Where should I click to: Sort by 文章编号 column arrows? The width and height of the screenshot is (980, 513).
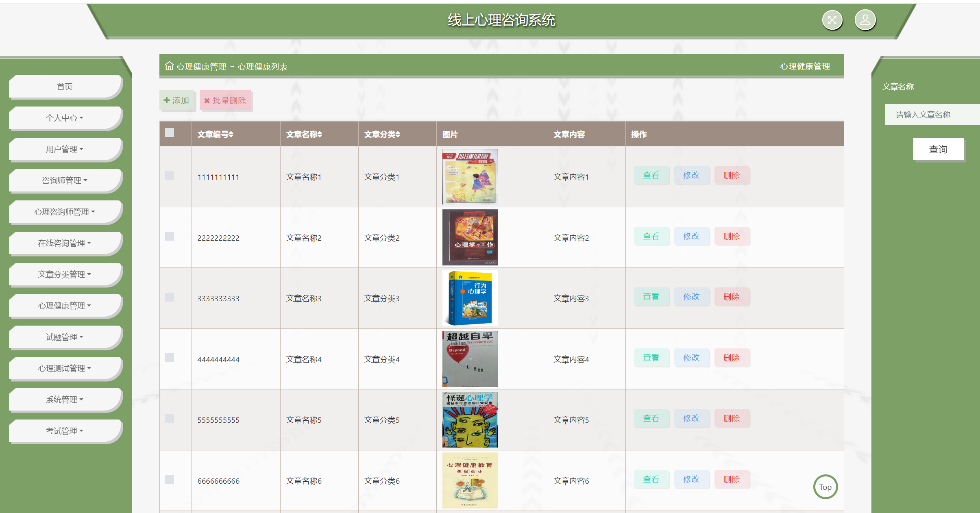click(231, 135)
